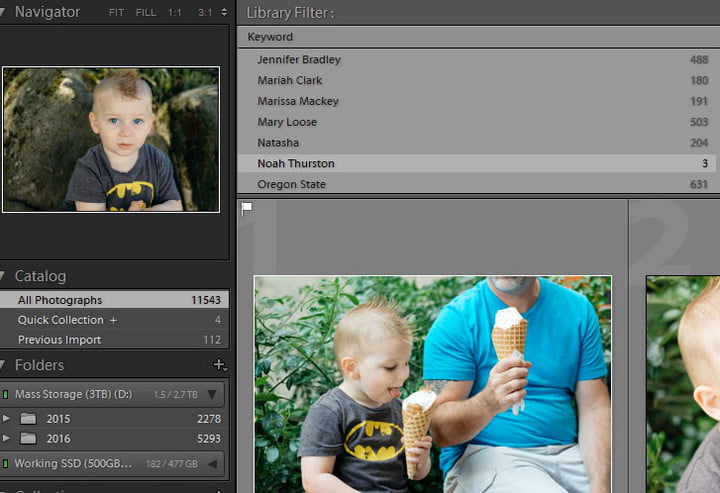Select All Photographs in the Catalog
This screenshot has width=720, height=493.
[x=114, y=300]
